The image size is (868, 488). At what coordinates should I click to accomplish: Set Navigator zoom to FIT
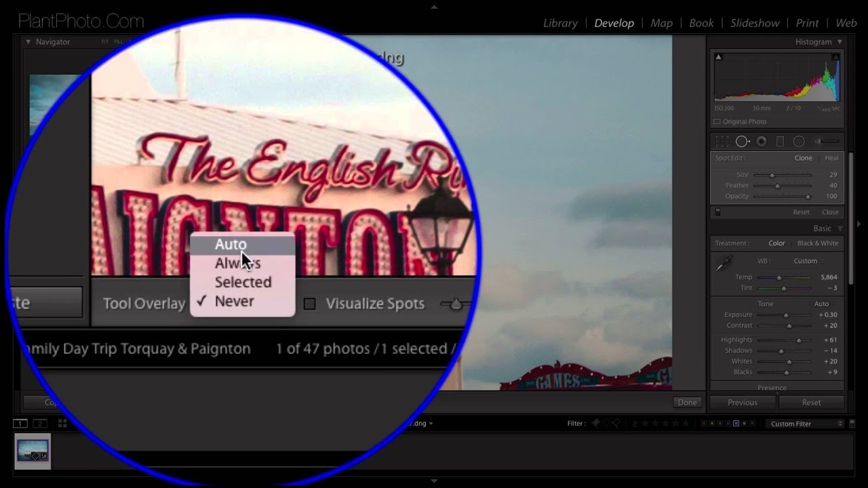pyautogui.click(x=105, y=42)
